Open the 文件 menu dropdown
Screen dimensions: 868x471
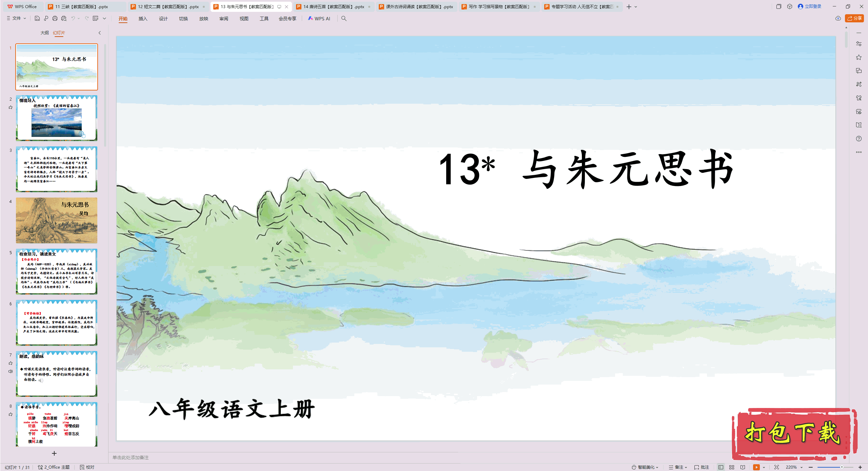point(16,18)
